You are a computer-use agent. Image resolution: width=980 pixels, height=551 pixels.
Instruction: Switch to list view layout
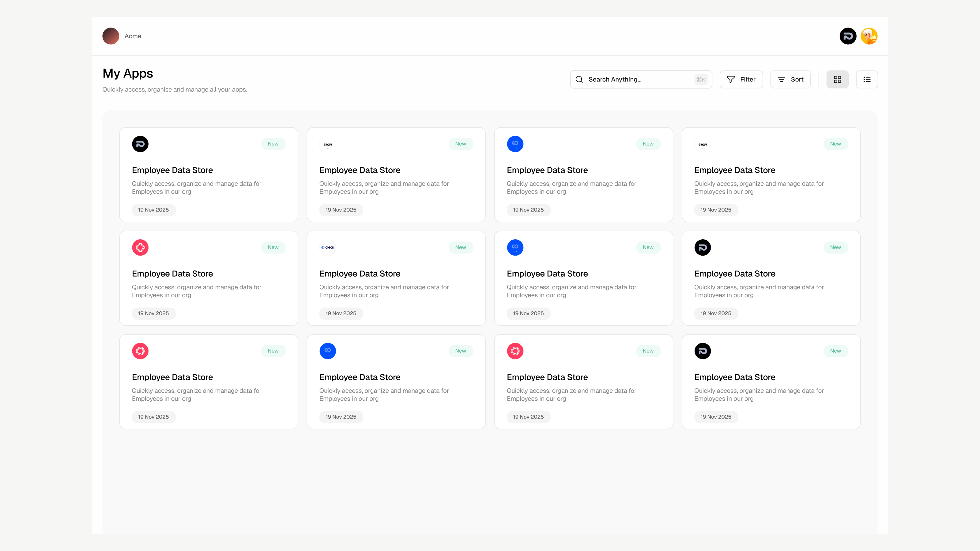pos(867,80)
